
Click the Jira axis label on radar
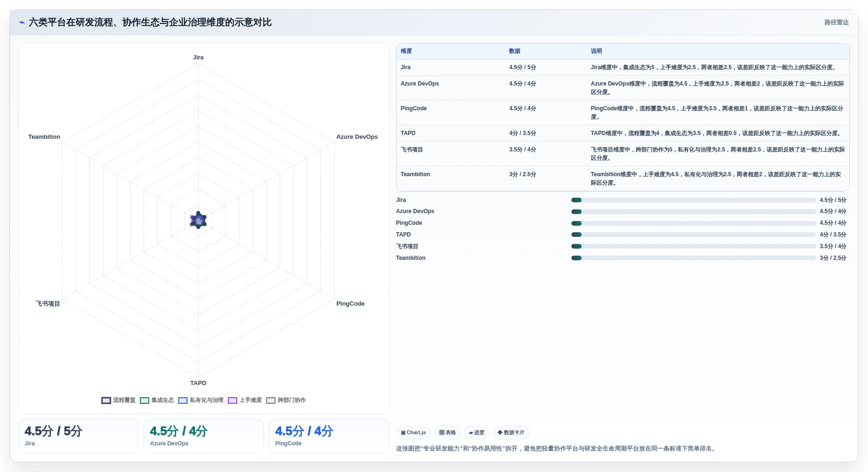198,57
